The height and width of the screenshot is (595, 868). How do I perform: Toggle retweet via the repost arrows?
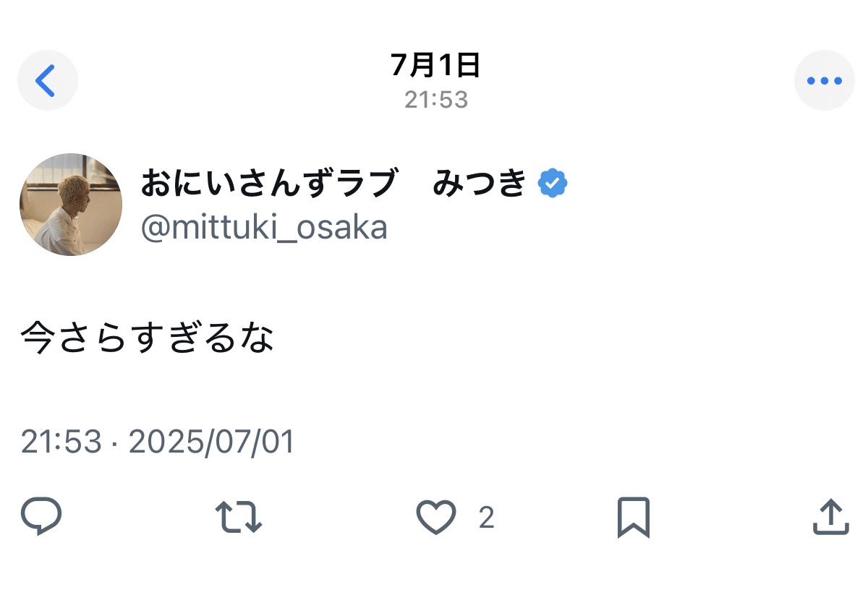(239, 518)
